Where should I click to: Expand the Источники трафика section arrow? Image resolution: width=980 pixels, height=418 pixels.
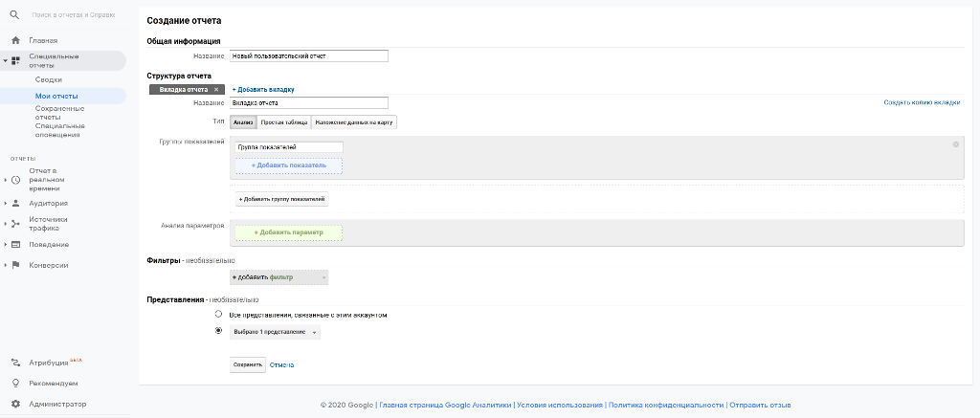click(5, 224)
